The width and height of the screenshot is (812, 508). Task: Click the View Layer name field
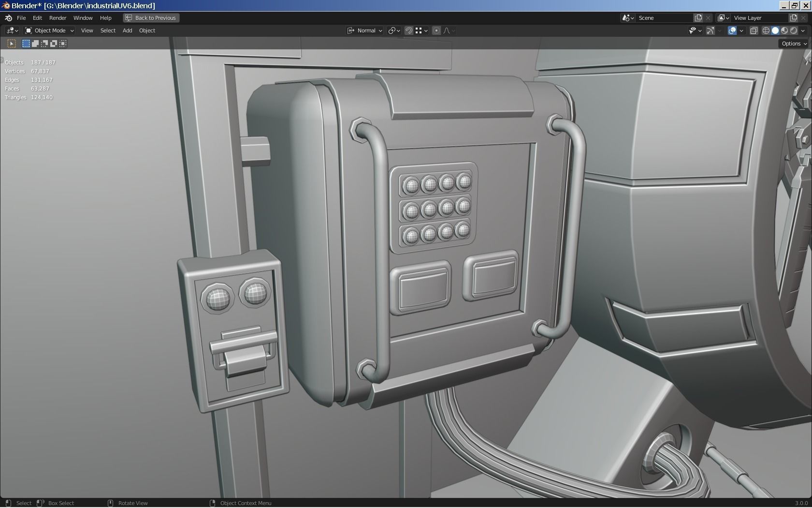pyautogui.click(x=760, y=18)
